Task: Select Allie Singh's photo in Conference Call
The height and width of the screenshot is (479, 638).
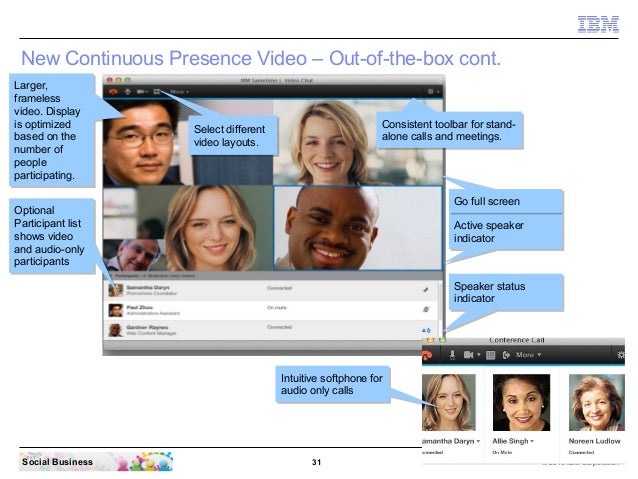Action: [x=521, y=402]
